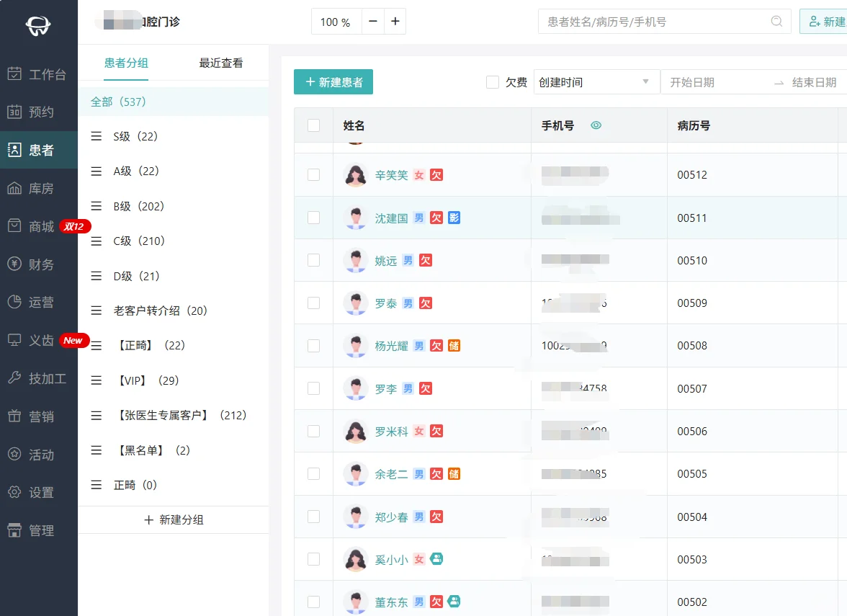Tick the checkbox for patient 姚远
Viewport: 847px width, 616px height.
313,260
